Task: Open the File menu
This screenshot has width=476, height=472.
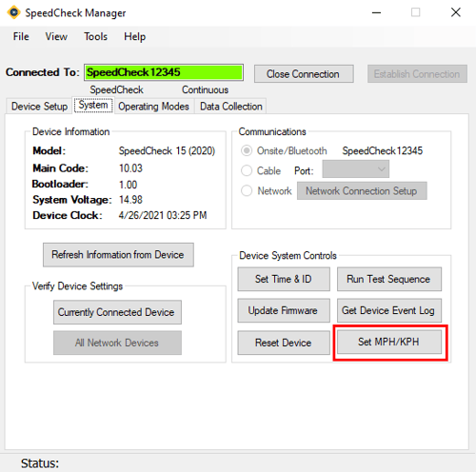Action: click(21, 36)
